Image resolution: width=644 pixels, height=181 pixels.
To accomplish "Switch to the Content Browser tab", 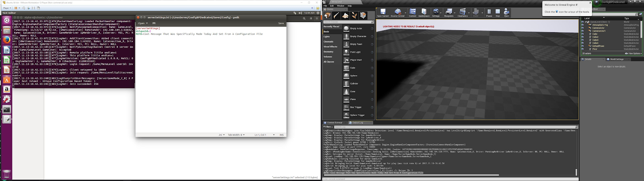I will coord(334,123).
